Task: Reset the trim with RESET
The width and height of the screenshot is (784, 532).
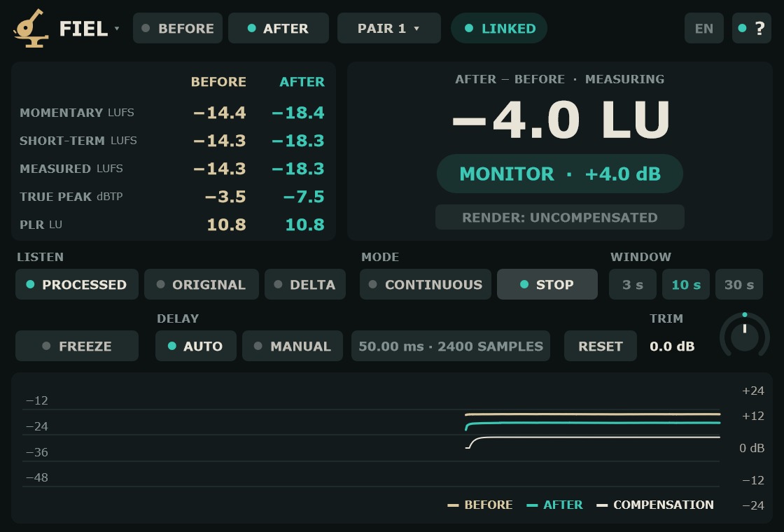Action: tap(601, 346)
